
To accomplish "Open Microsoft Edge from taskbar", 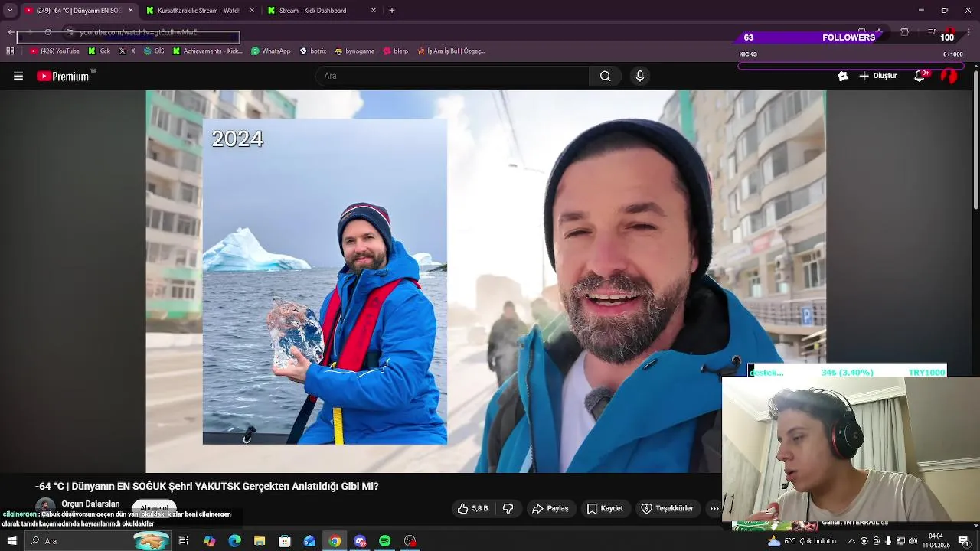I will 234,541.
